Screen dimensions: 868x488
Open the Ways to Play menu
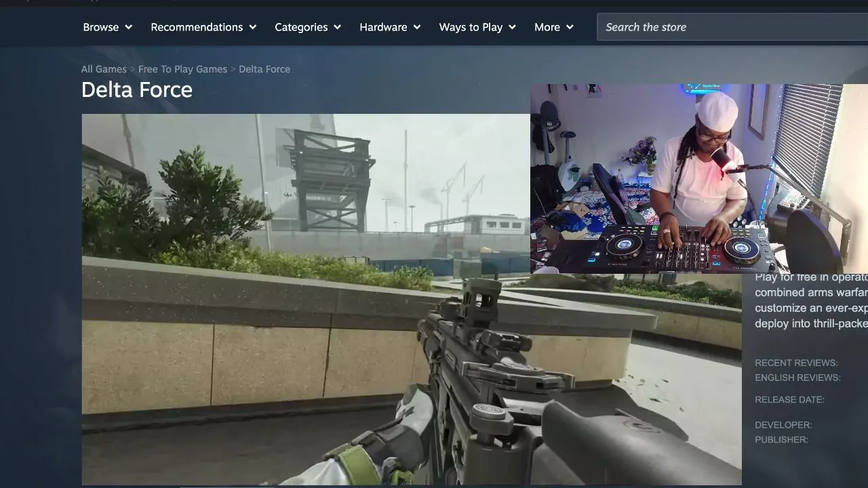(x=477, y=27)
